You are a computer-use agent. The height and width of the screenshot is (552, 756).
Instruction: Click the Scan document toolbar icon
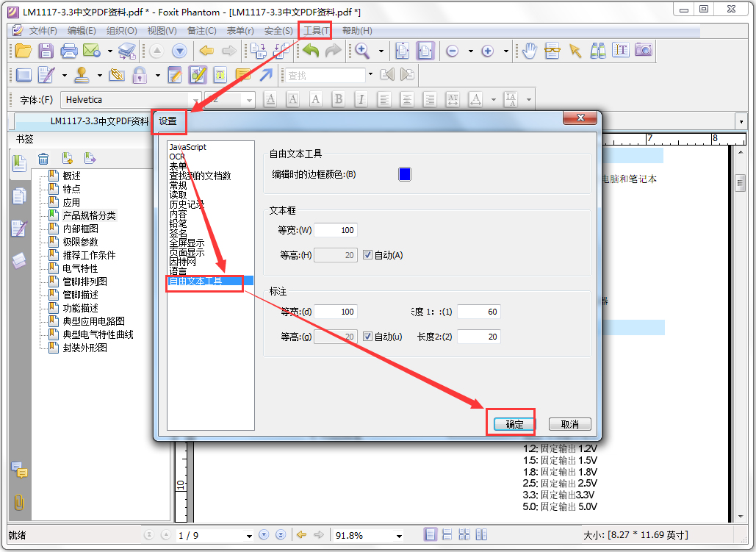tap(127, 51)
